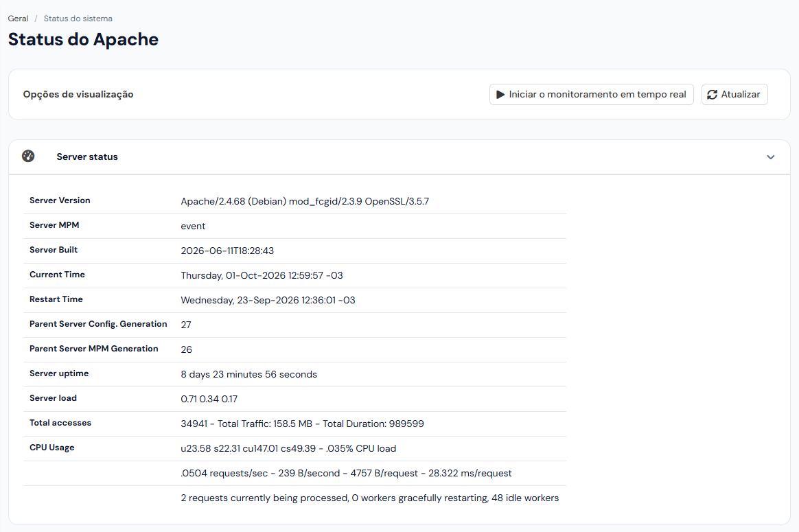Select the MPM Generation value 26

coord(187,349)
